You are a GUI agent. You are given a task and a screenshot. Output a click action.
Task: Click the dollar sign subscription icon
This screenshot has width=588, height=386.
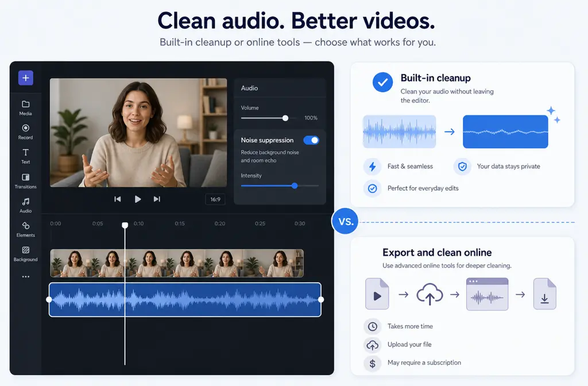pyautogui.click(x=372, y=363)
